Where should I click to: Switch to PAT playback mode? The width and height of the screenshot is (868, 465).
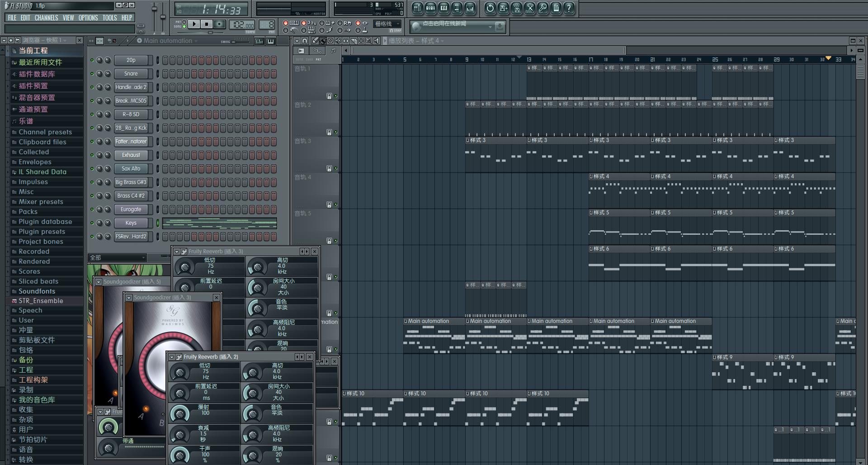[184, 22]
